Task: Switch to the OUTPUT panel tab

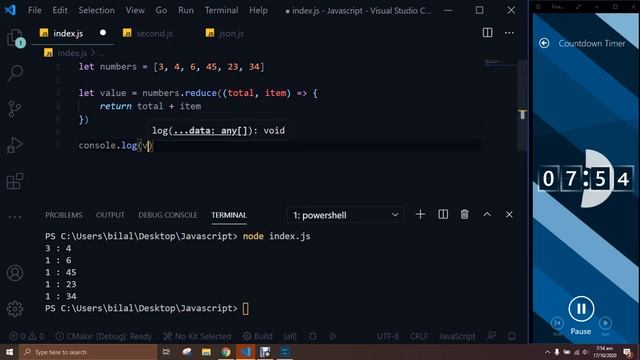Action: point(110,215)
